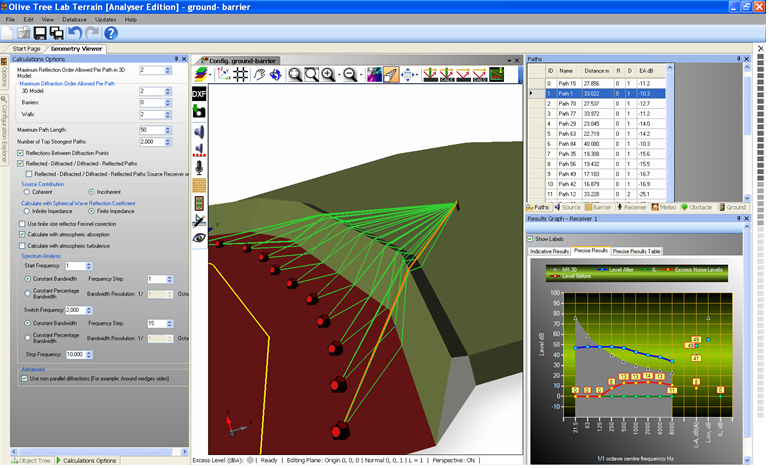This screenshot has height=468, width=769.
Task: Switch to the Indicative Results tab
Action: click(549, 251)
